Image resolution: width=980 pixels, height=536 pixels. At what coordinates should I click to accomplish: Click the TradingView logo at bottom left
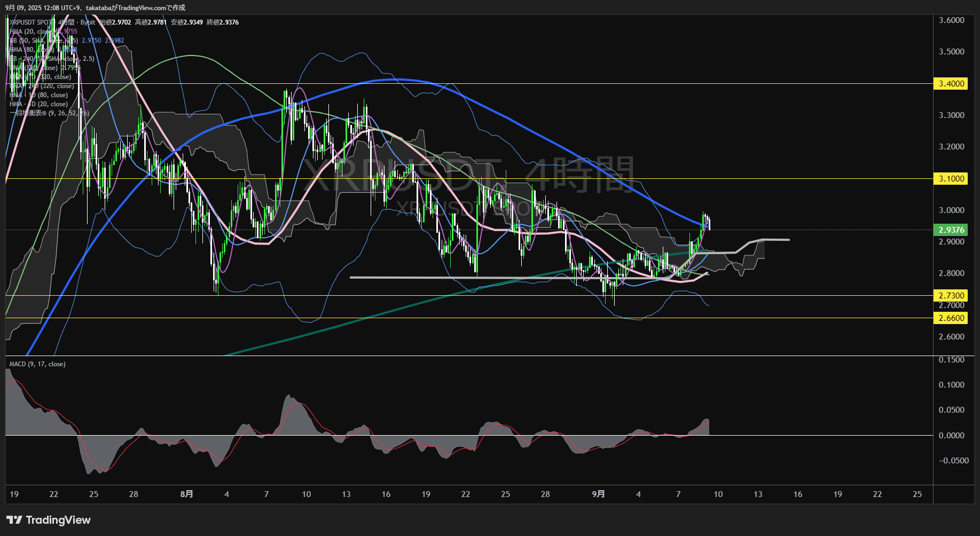pos(49,520)
